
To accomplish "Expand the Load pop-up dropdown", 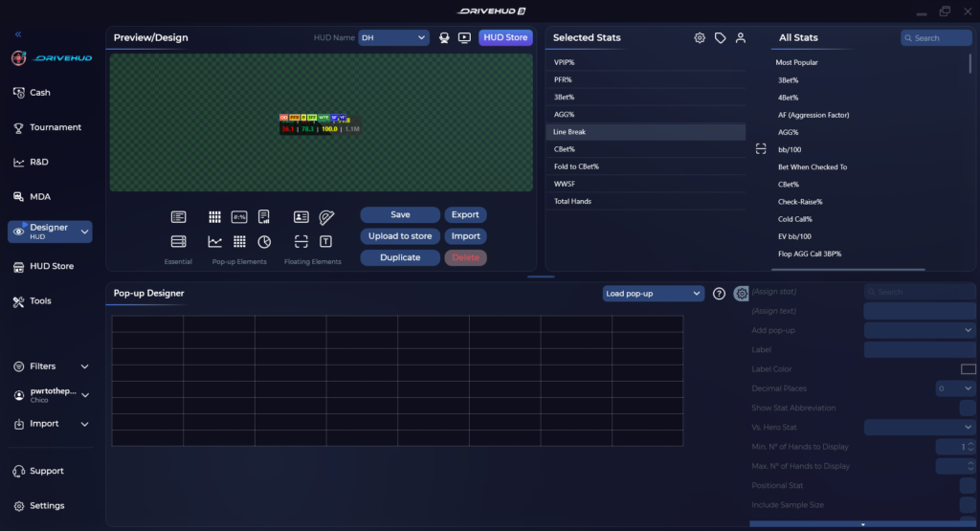I will click(x=653, y=294).
